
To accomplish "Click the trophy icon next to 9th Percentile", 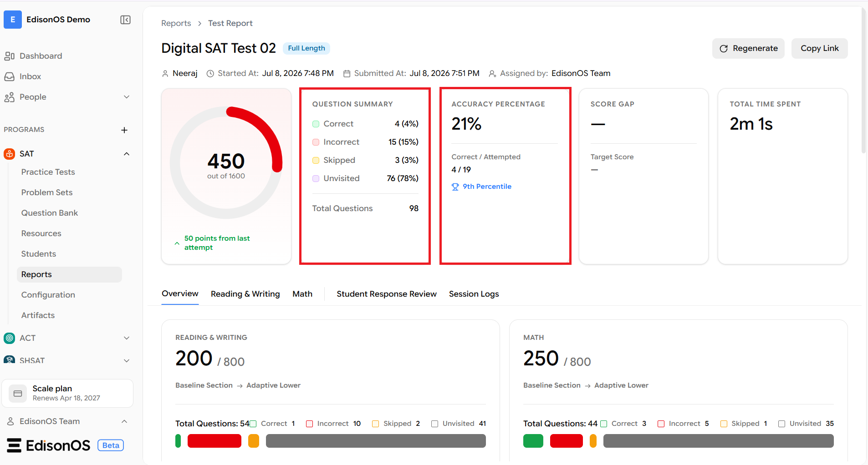I will 455,187.
